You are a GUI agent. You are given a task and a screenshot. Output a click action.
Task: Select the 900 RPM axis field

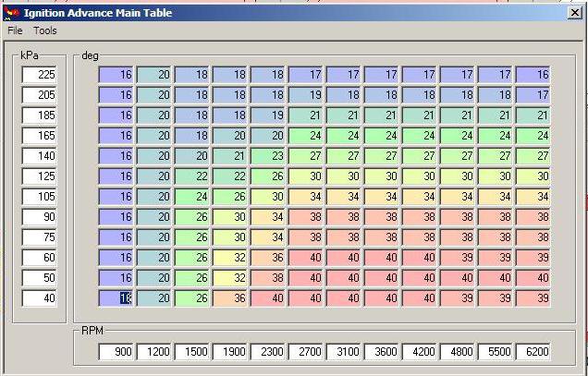[117, 352]
